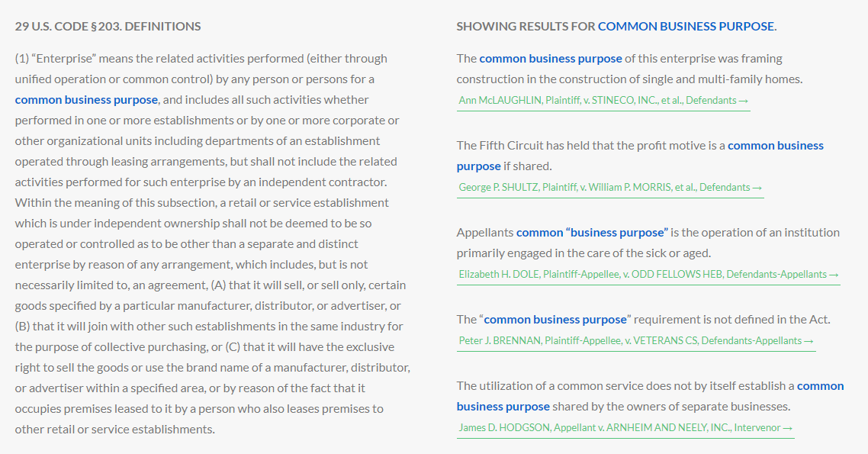Click the blue 'common business purpose' in the Enterprise definition

pos(86,100)
